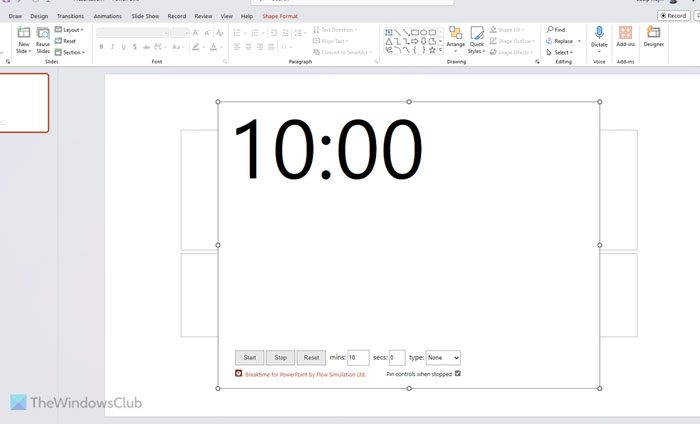The width and height of the screenshot is (700, 424).
Task: Select the Oval shape in gallery
Action: click(x=424, y=33)
